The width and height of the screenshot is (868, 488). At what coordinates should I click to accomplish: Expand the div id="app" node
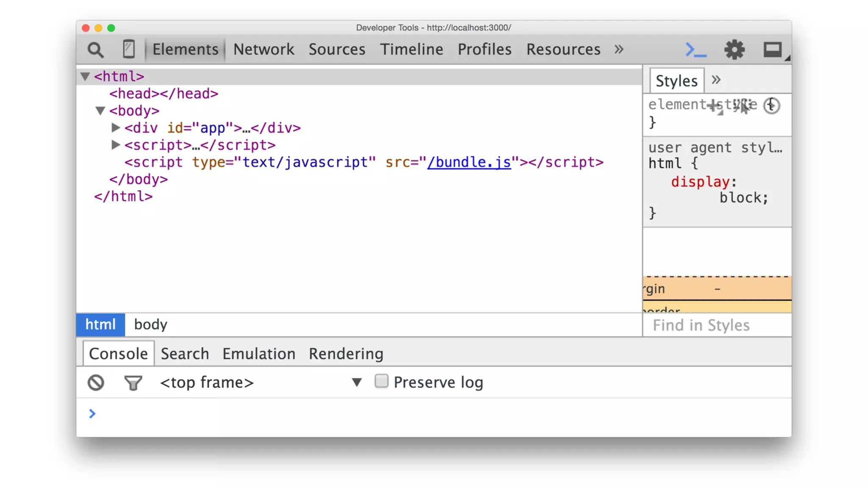(x=115, y=128)
